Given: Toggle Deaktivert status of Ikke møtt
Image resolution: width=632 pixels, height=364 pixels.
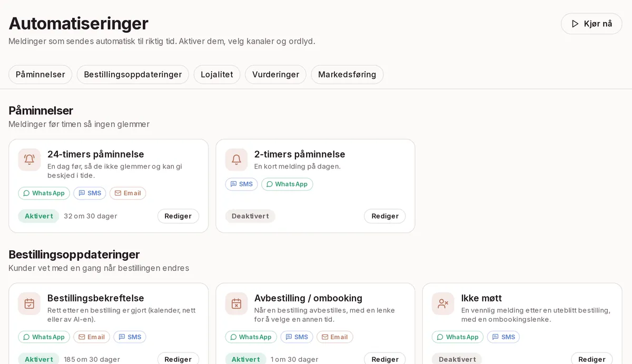Looking at the screenshot, I should click(457, 359).
